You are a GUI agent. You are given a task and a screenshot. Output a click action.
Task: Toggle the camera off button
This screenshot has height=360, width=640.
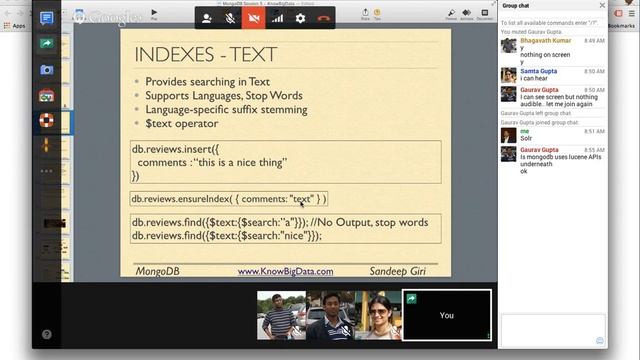click(253, 18)
